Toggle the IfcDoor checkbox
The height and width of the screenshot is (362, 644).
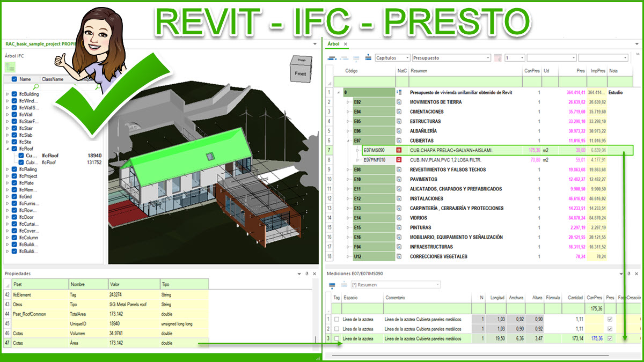14,217
